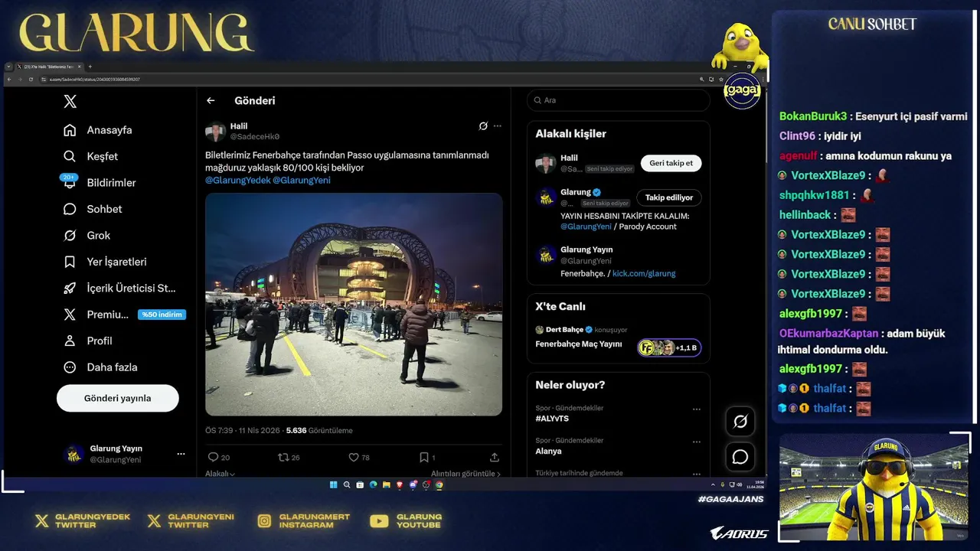980x551 pixels.
Task: Open OBS Studio from taskbar
Action: [426, 484]
